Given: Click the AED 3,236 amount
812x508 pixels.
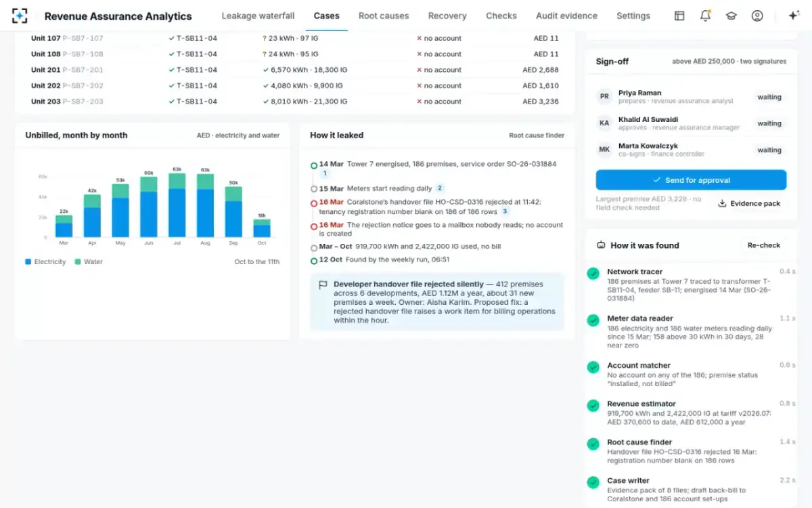Looking at the screenshot, I should 541,102.
